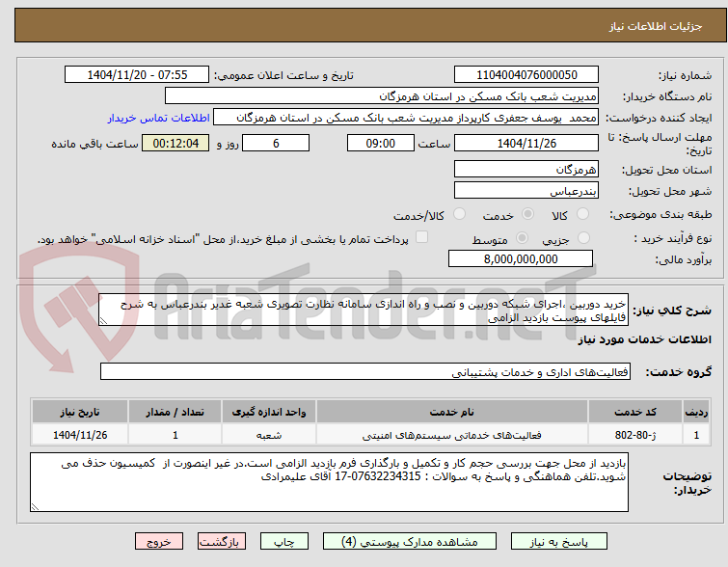This screenshot has height=567, width=728.
Task: Click the اطلاعات خدمات مورد نیاز heading
Action: click(644, 339)
